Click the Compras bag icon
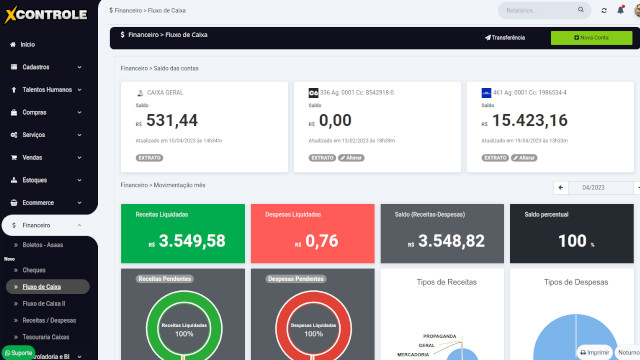This screenshot has width=640, height=360. point(14,112)
